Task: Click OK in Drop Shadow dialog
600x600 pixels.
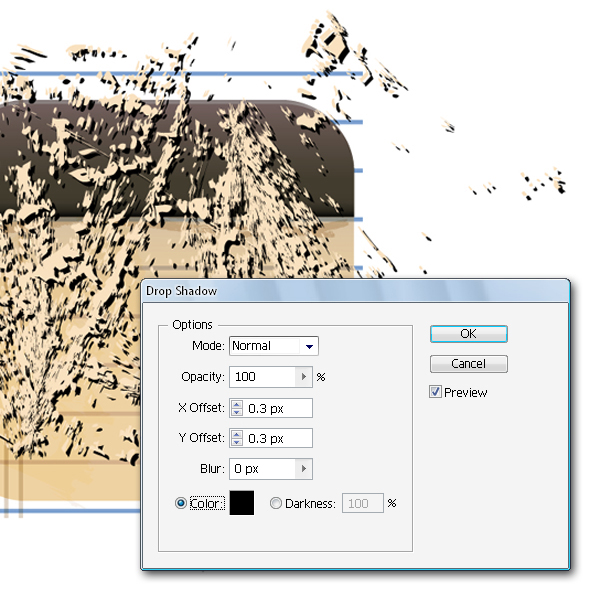Action: click(468, 334)
